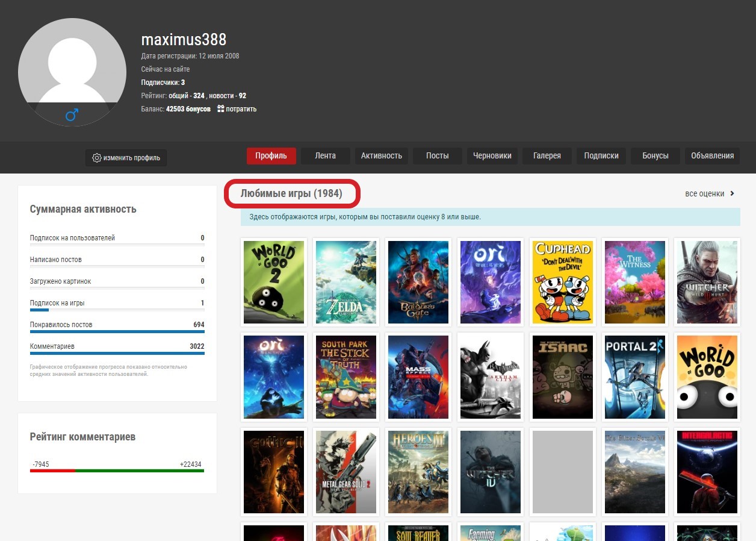Go to the Посты tab
This screenshot has width=756, height=541.
pos(438,155)
